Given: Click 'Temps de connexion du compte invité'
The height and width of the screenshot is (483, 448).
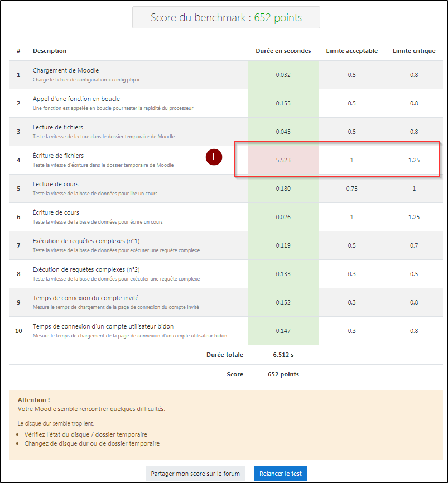Looking at the screenshot, I should pos(86,298).
